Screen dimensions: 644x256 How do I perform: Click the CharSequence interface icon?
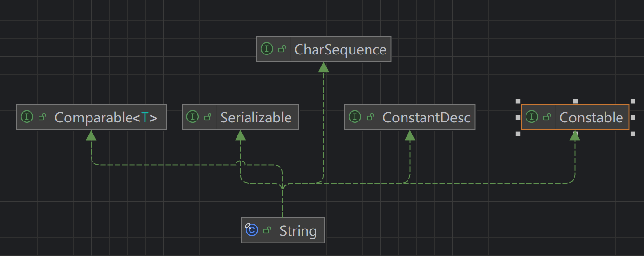(x=266, y=49)
